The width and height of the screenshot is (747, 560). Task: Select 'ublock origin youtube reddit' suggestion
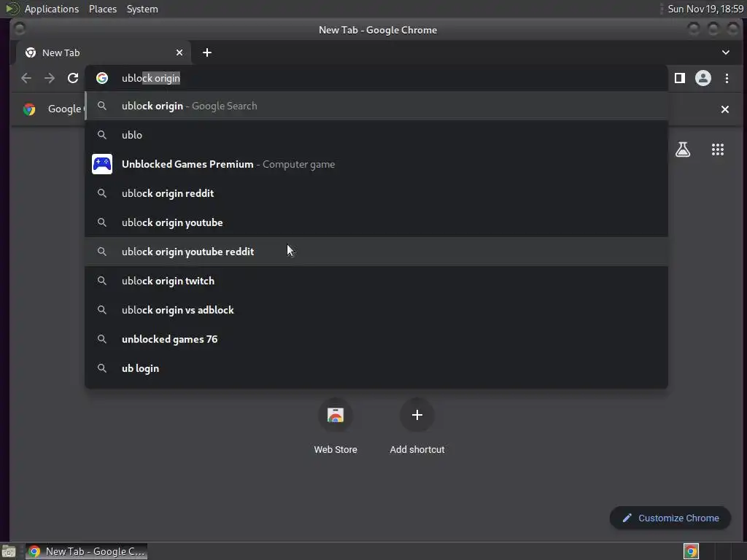coord(376,252)
